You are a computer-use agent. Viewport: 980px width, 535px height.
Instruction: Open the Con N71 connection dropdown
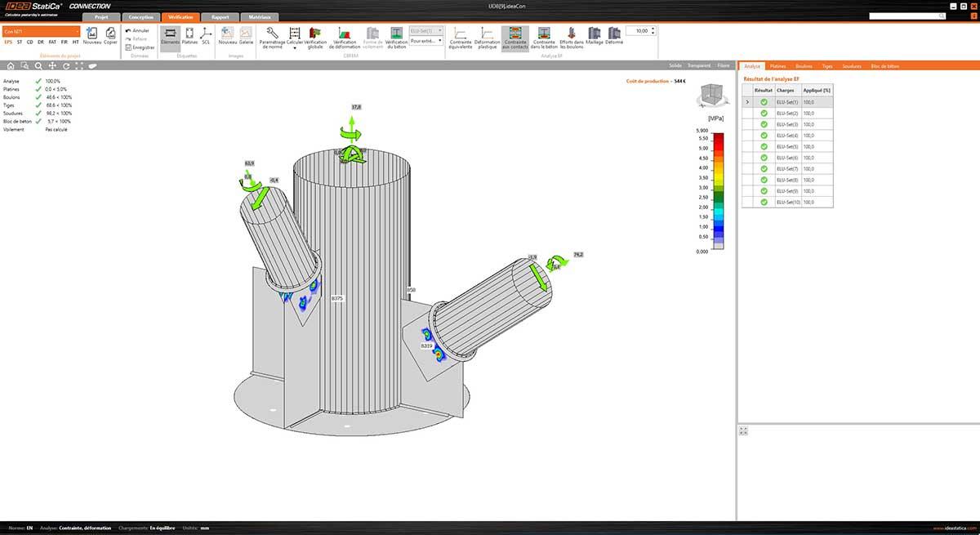41,30
